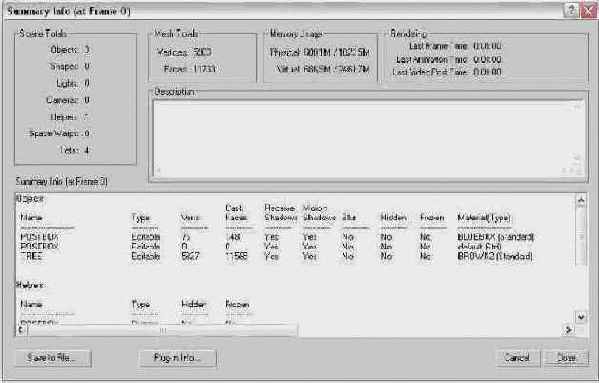This screenshot has width=599, height=383.
Task: Click the Shapes count in Scene Totals
Action: point(87,66)
